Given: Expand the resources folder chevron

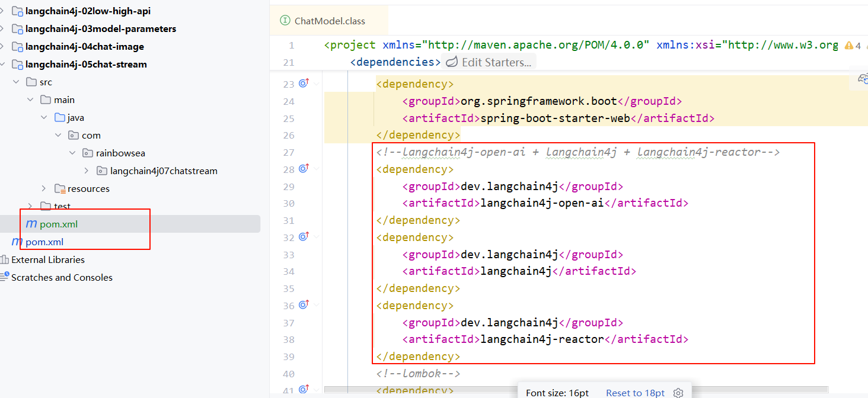Looking at the screenshot, I should (44, 189).
